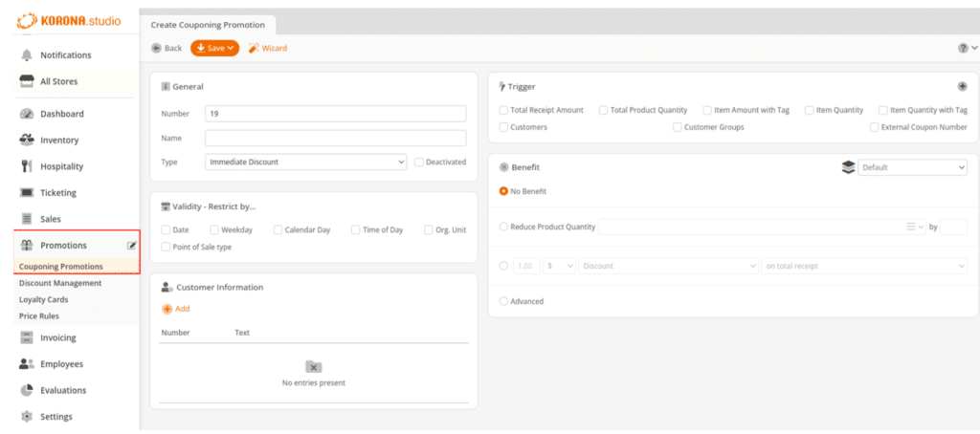The width and height of the screenshot is (980, 434).
Task: Open the on total receipt dropdown
Action: (864, 266)
